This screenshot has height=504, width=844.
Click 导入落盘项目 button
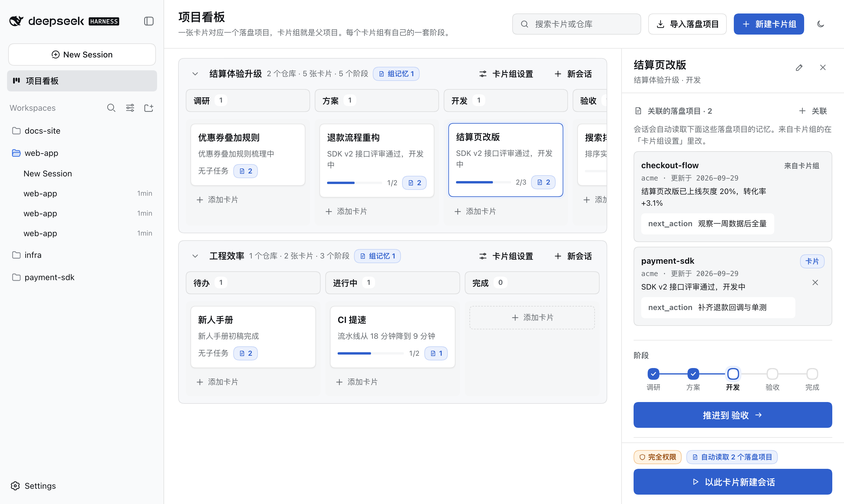688,24
